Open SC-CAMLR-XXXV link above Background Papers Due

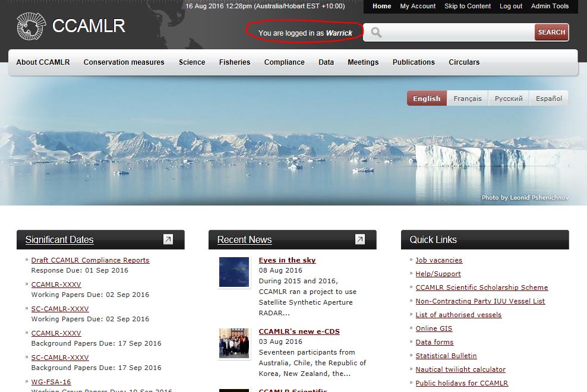pyautogui.click(x=60, y=357)
